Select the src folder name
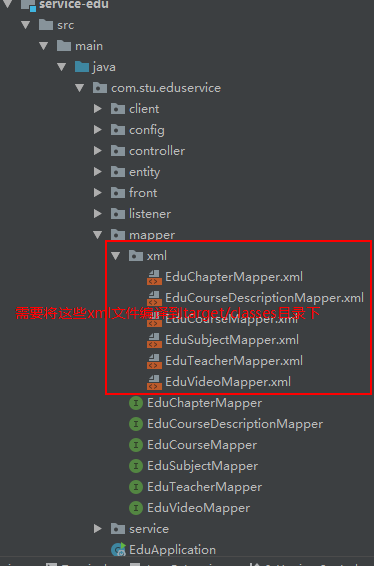This screenshot has height=566, width=374. (66, 25)
